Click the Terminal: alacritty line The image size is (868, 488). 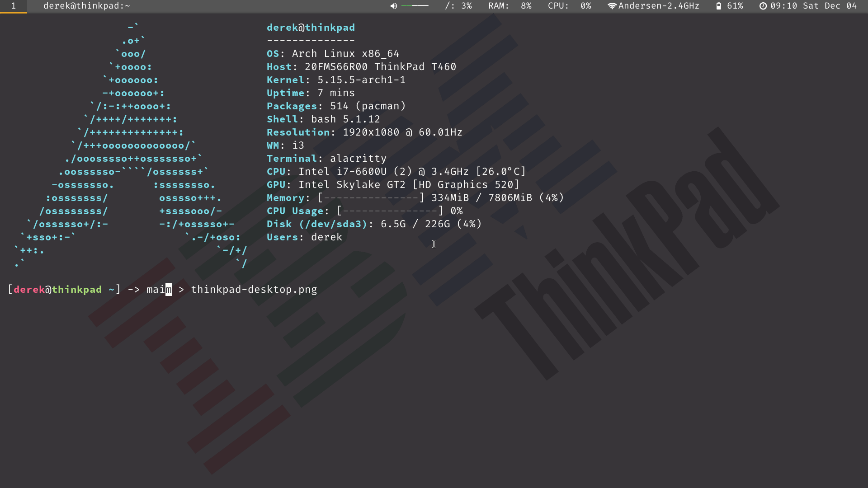tap(326, 159)
